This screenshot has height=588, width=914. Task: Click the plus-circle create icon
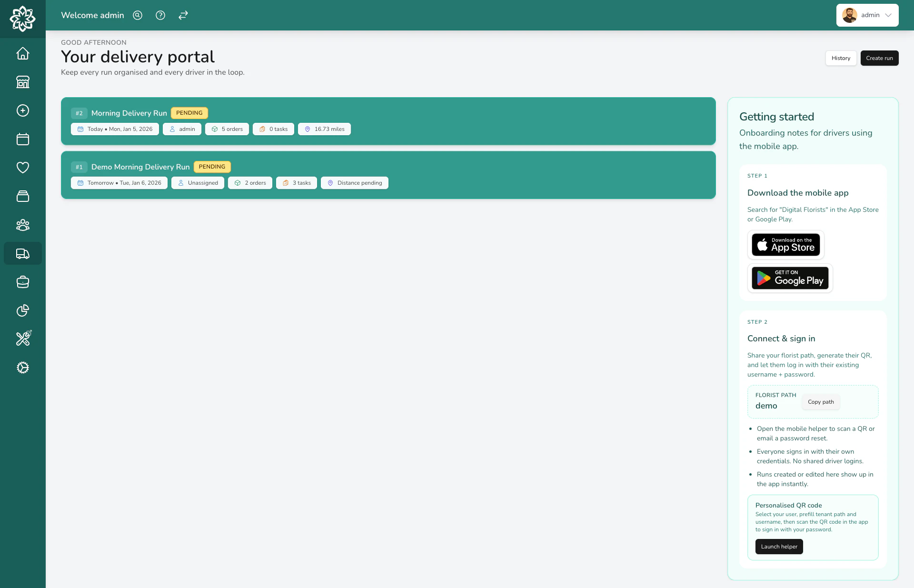tap(22, 110)
